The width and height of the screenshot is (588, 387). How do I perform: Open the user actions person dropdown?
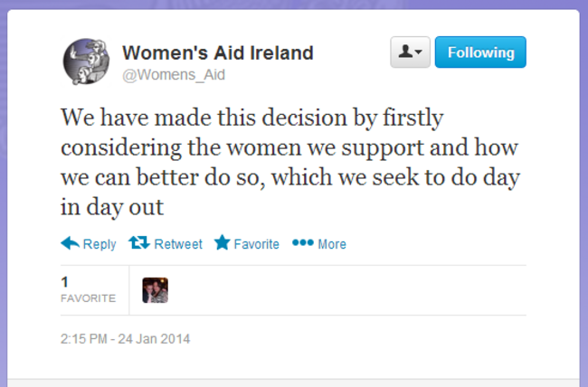[x=411, y=52]
